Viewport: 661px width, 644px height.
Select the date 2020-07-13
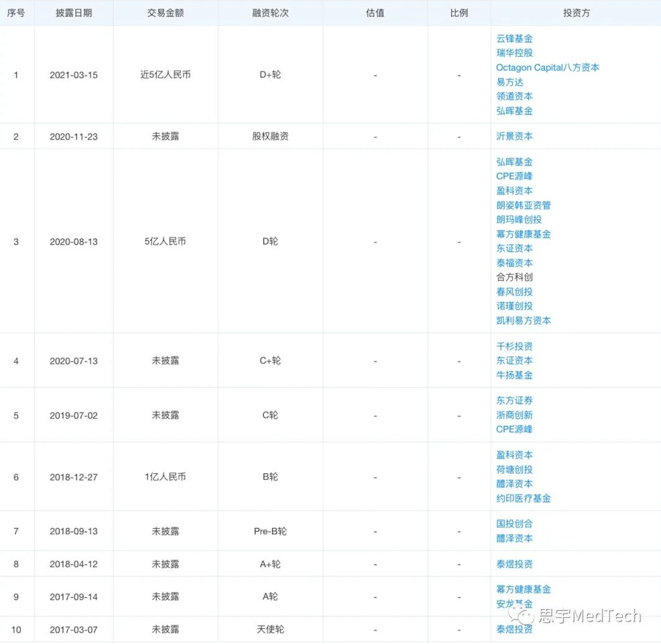(x=74, y=361)
